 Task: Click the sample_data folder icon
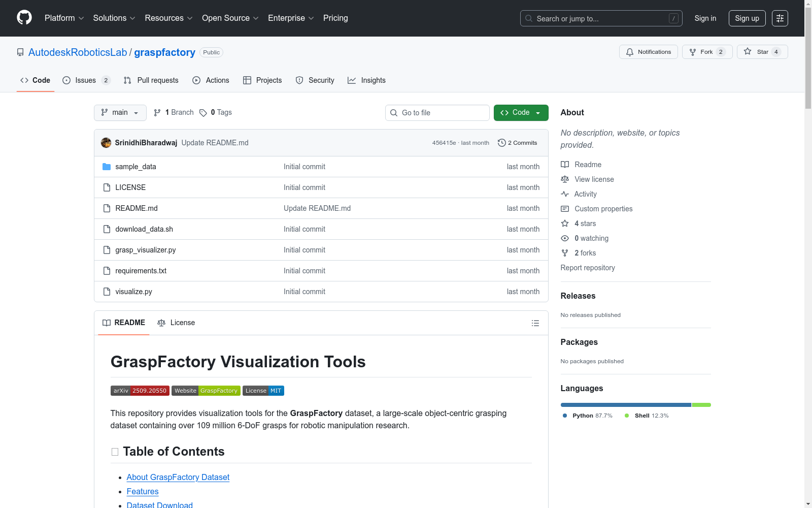[107, 167]
